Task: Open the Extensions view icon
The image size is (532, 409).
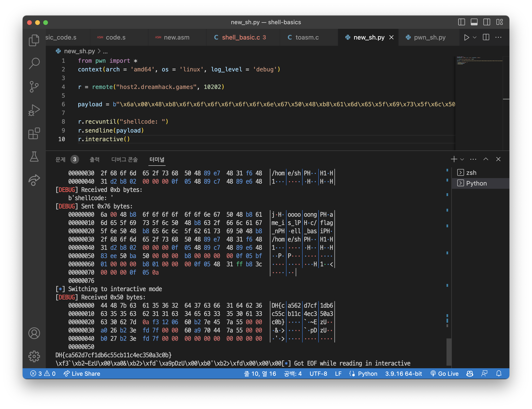Action: 34,134
